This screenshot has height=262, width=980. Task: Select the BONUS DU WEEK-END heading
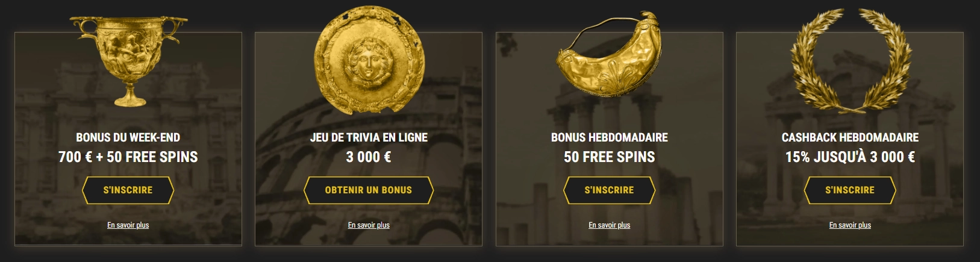click(x=128, y=137)
